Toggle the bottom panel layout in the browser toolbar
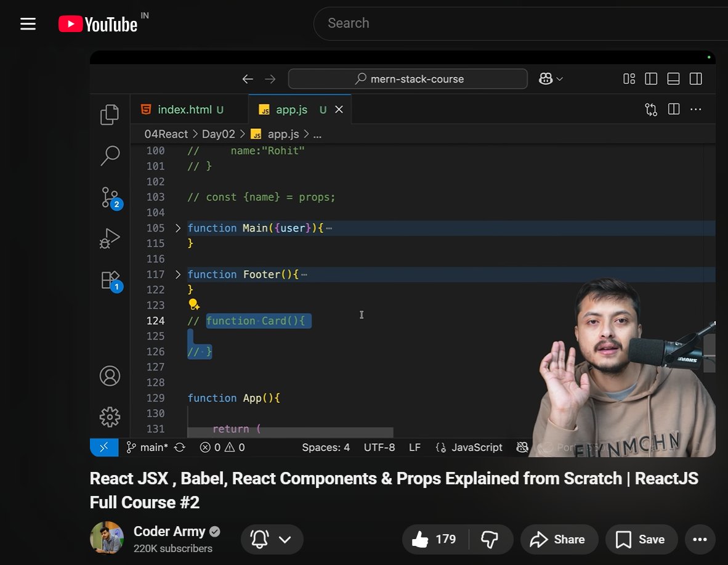This screenshot has width=728, height=565. point(673,78)
